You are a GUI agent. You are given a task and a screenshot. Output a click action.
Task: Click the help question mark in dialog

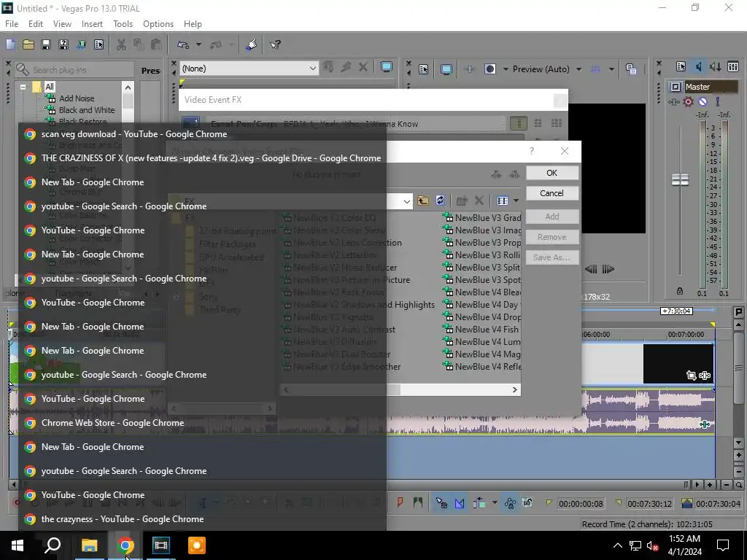point(532,151)
